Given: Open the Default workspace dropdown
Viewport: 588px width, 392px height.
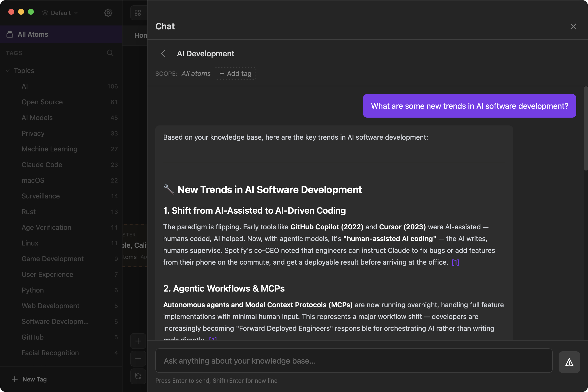Looking at the screenshot, I should tap(60, 12).
